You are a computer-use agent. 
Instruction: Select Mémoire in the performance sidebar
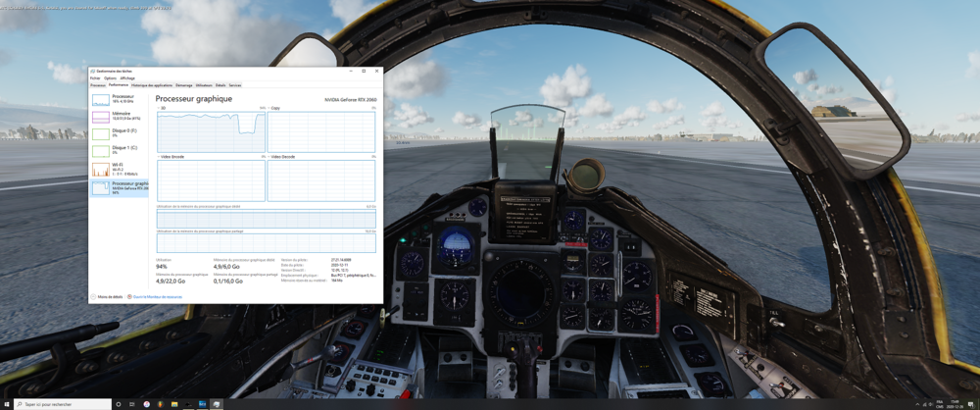pos(120,117)
